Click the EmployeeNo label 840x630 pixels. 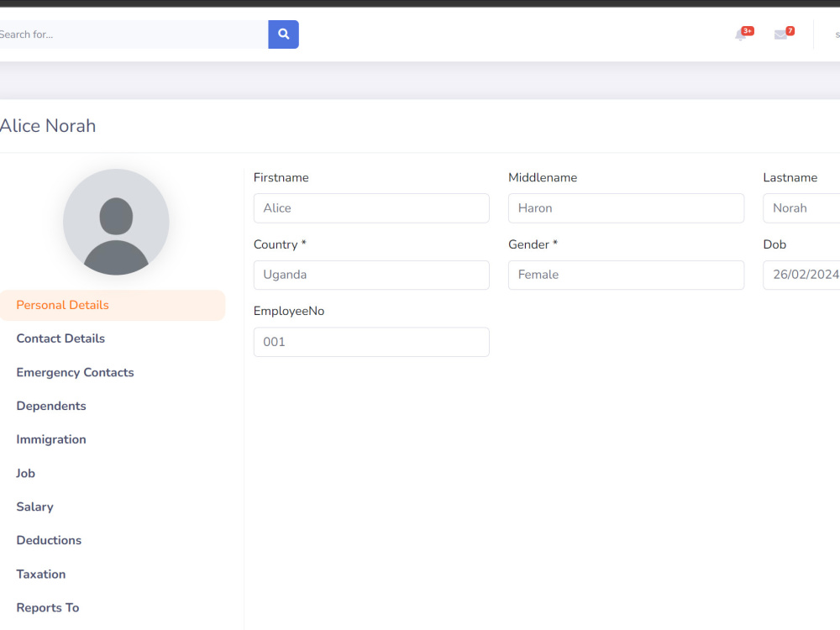click(289, 312)
